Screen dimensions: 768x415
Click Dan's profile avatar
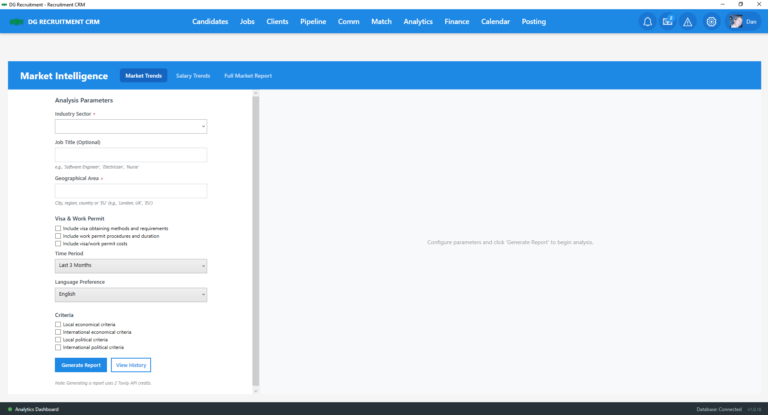[x=736, y=21]
